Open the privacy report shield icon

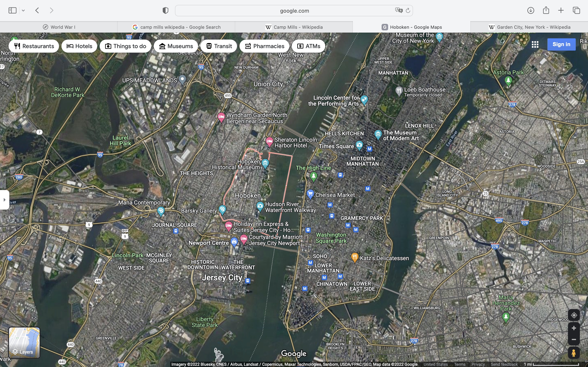pos(165,10)
